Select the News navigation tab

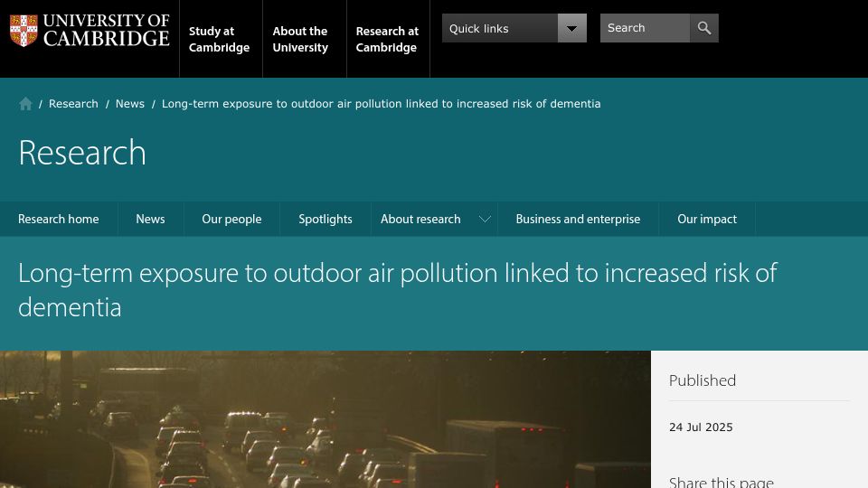pos(151,219)
